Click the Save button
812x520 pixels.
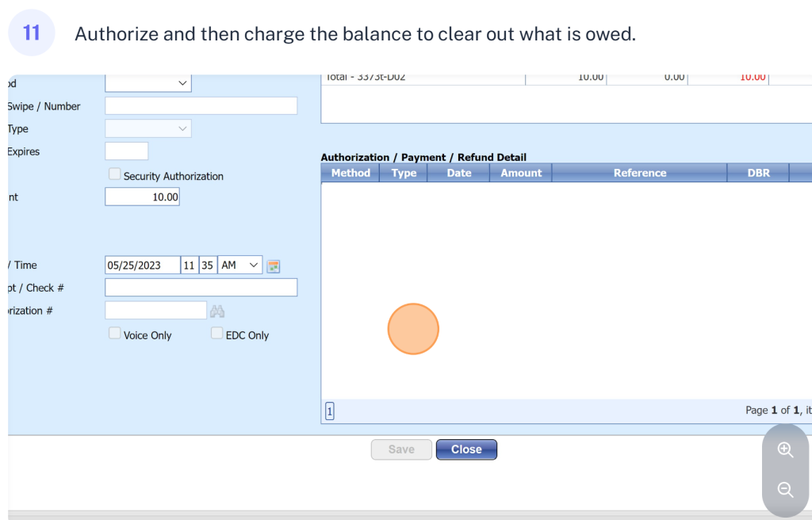click(401, 449)
